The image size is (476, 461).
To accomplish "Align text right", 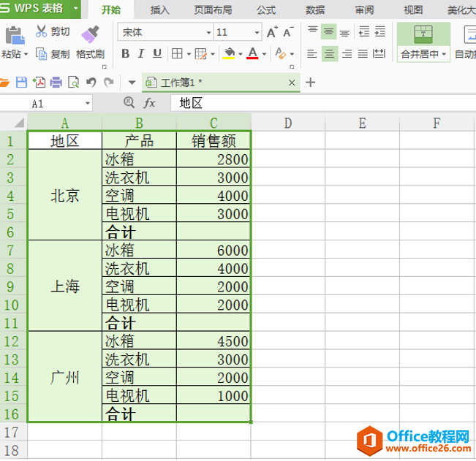I will [347, 54].
